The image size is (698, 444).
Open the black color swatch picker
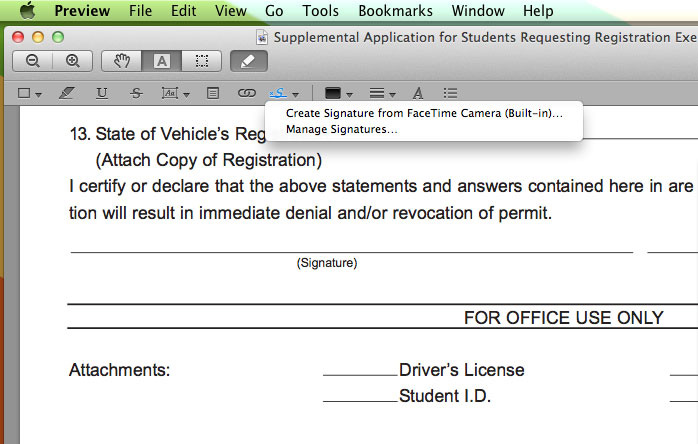pos(339,93)
